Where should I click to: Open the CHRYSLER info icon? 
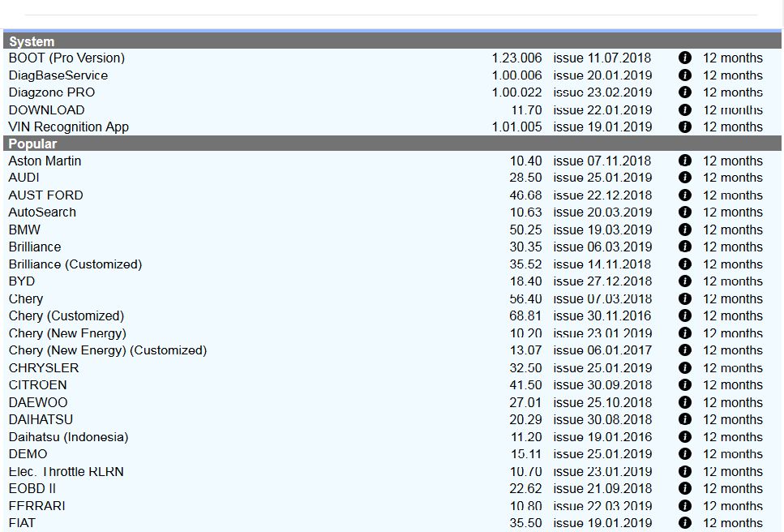coord(685,367)
